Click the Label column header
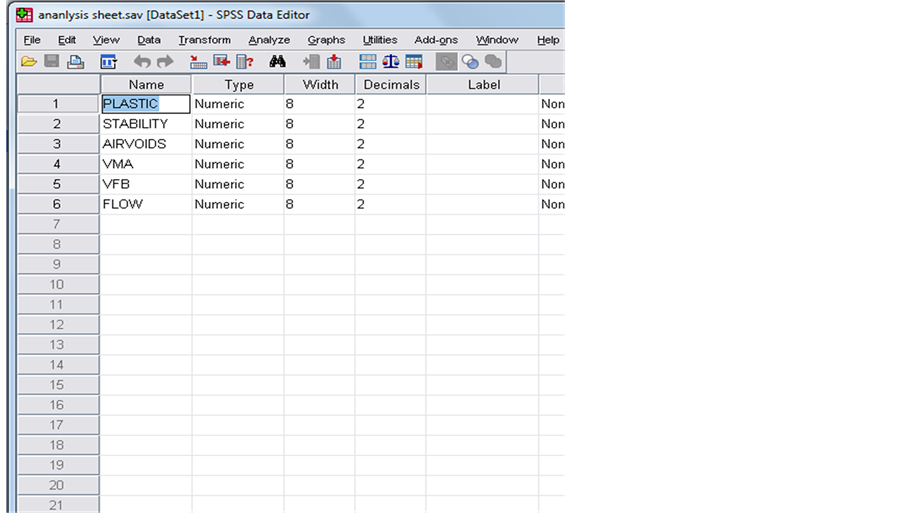Viewport: 902px width, 513px height. point(484,85)
